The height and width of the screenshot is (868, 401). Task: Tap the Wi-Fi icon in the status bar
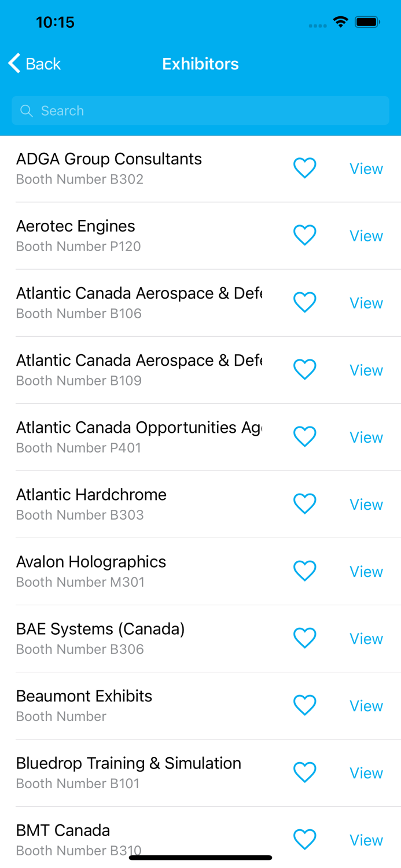(x=340, y=21)
